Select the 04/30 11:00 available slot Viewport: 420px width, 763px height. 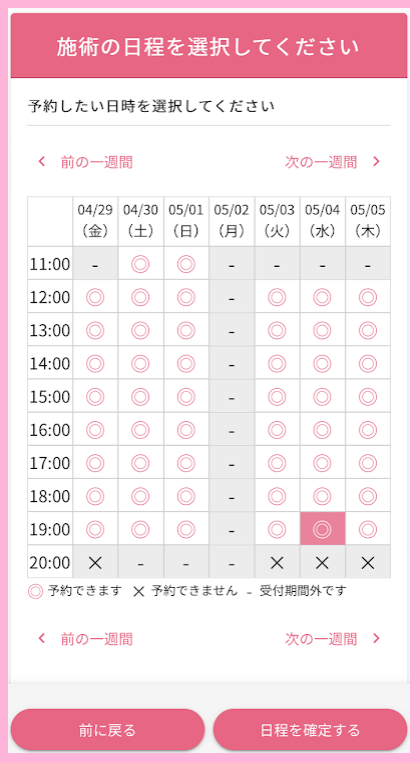click(141, 263)
